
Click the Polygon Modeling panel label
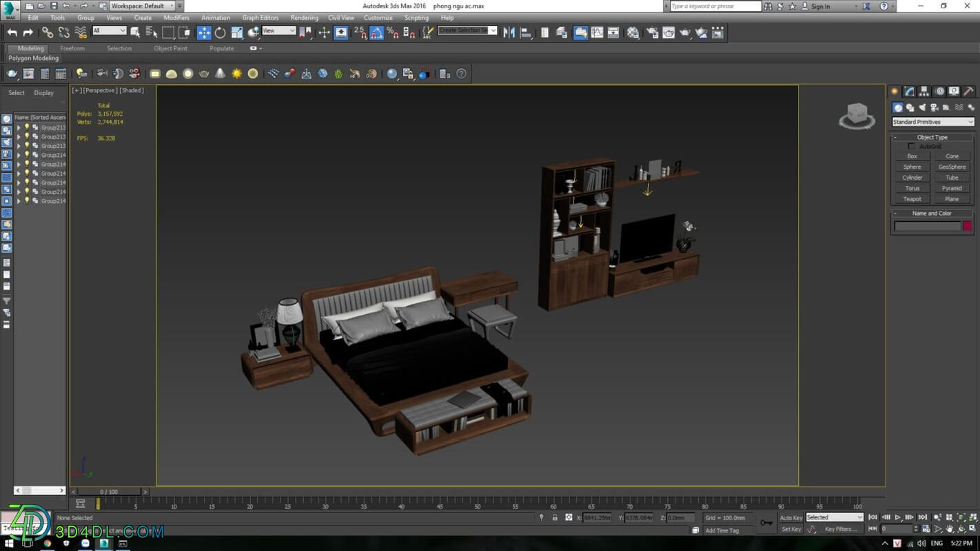tap(34, 59)
